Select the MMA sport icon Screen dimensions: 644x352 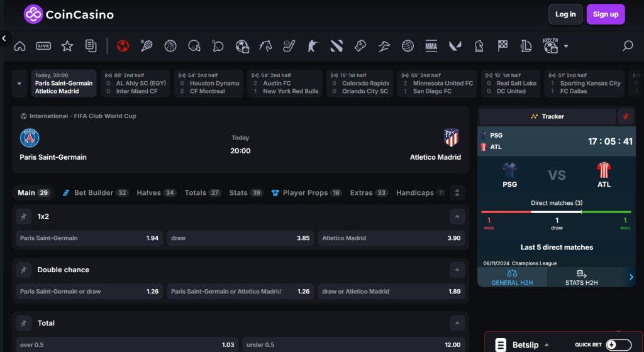tap(431, 46)
